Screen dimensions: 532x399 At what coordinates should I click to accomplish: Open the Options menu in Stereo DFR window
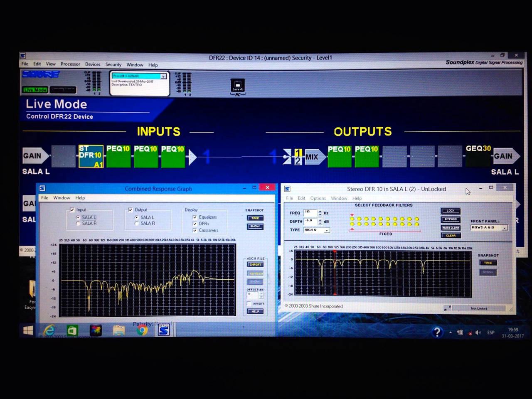coord(318,198)
